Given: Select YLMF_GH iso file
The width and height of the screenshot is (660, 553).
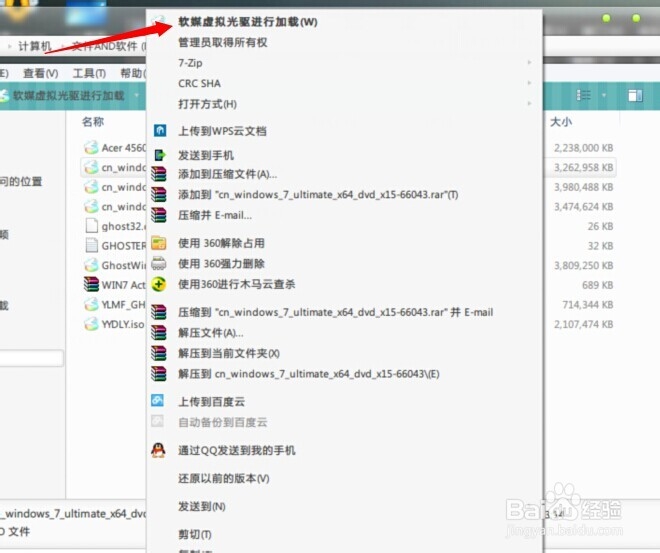Looking at the screenshot, I should point(114,304).
